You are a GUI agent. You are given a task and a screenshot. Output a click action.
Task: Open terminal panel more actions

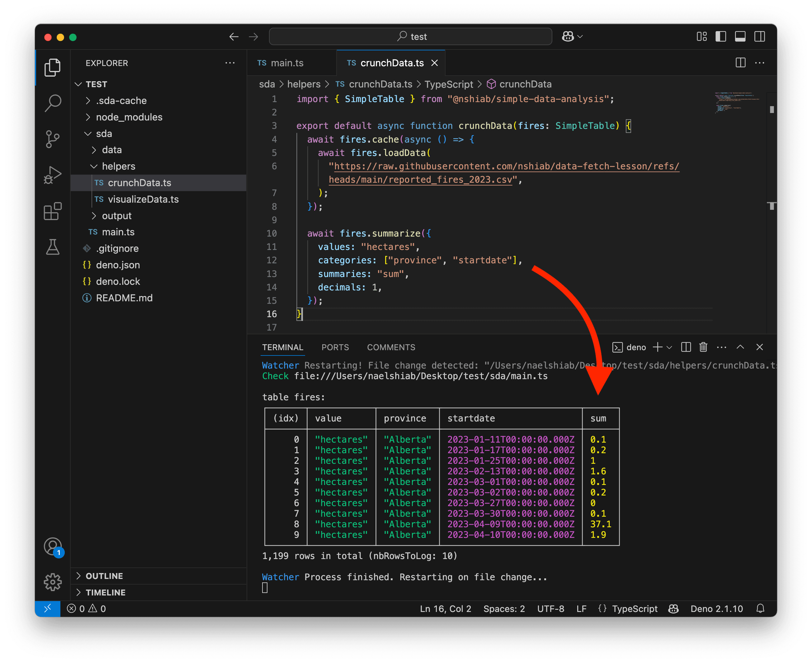tap(721, 347)
